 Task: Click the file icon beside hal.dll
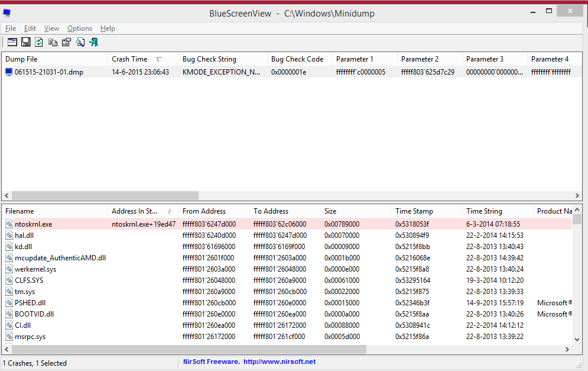[x=9, y=235]
